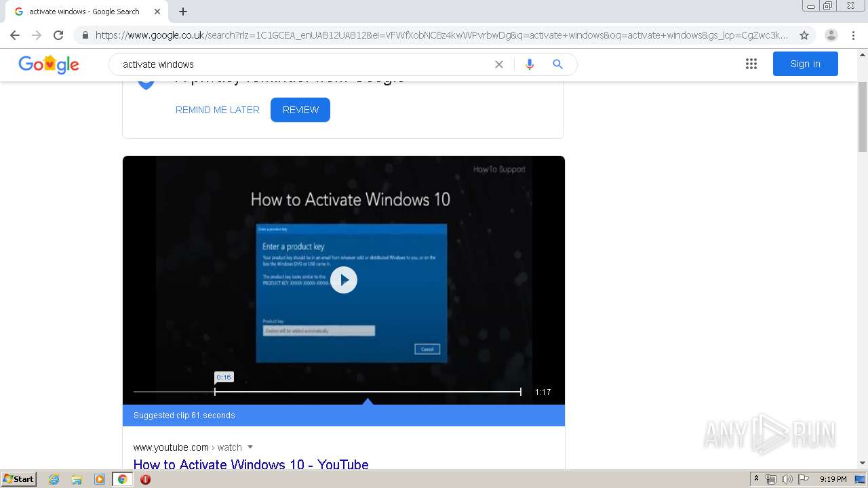
Task: Bookmark this page with the star
Action: click(x=804, y=35)
